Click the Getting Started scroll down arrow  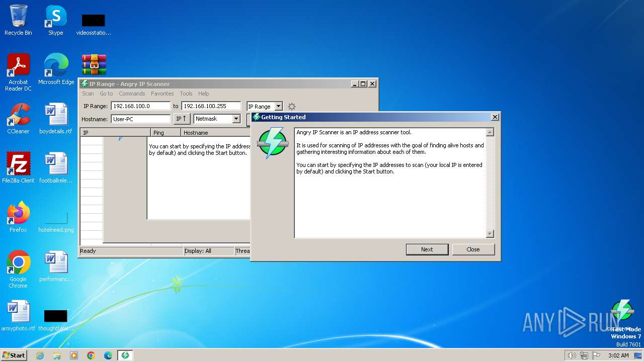tap(490, 234)
